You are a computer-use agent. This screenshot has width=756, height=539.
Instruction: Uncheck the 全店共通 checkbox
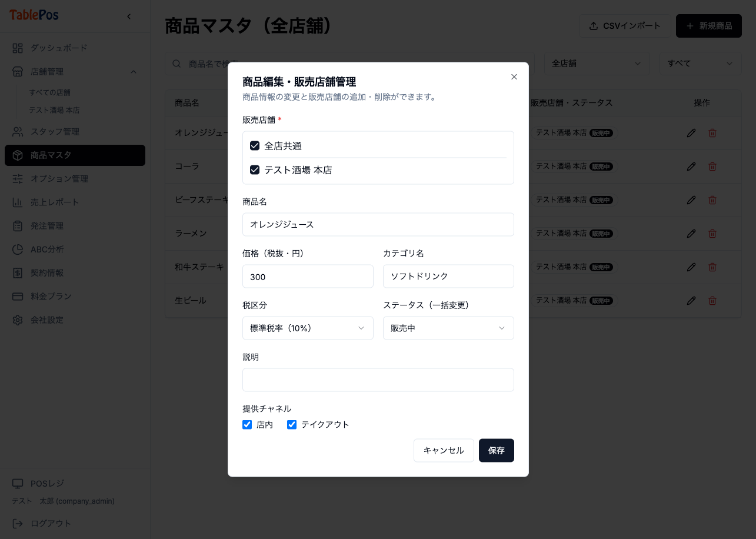coord(255,146)
